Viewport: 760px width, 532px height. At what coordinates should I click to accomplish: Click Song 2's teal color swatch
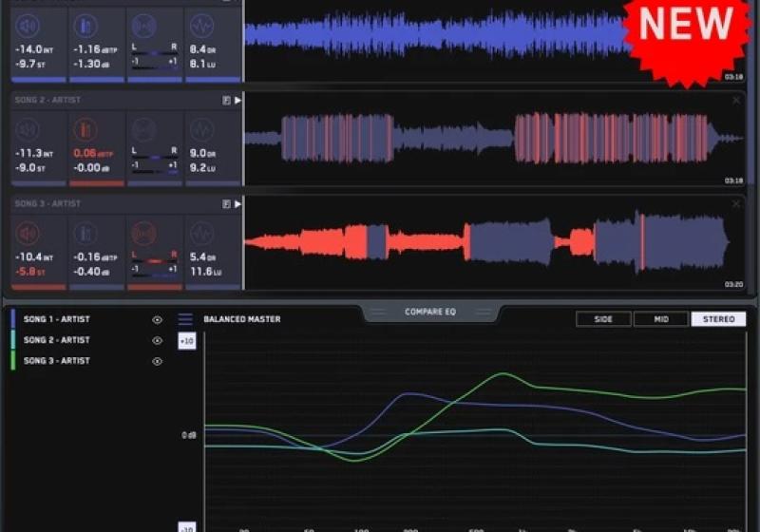[x=13, y=340]
